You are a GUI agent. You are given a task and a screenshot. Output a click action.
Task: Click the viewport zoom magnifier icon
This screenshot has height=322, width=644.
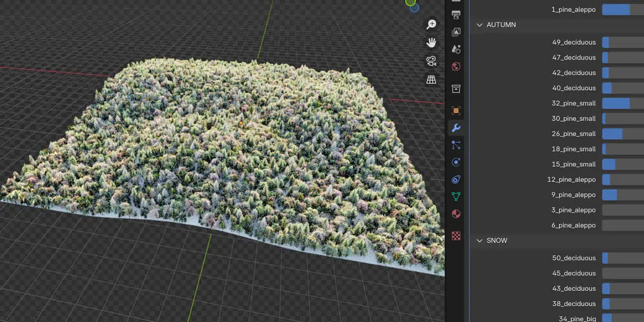[x=431, y=24]
